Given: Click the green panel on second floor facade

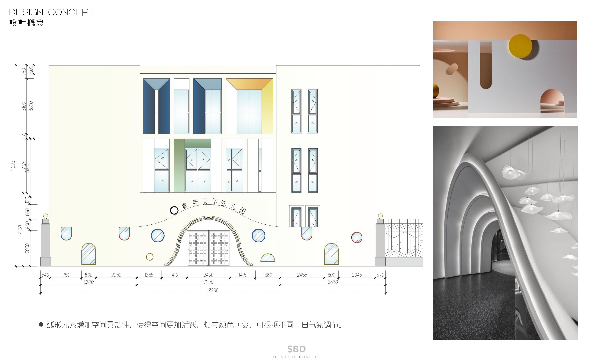Looking at the screenshot, I should click(179, 166).
